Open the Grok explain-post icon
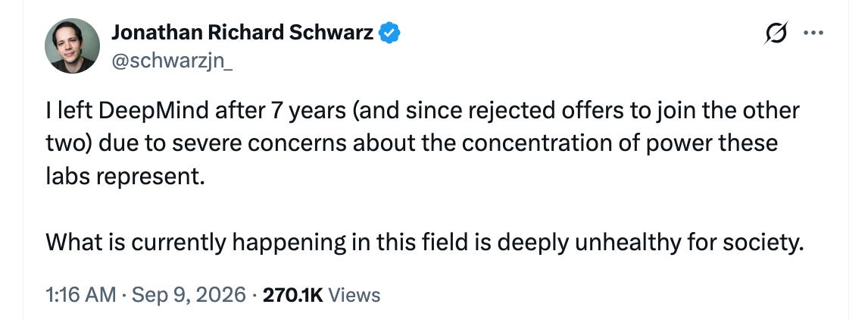Screen dimensions: 868x320 (x=775, y=33)
